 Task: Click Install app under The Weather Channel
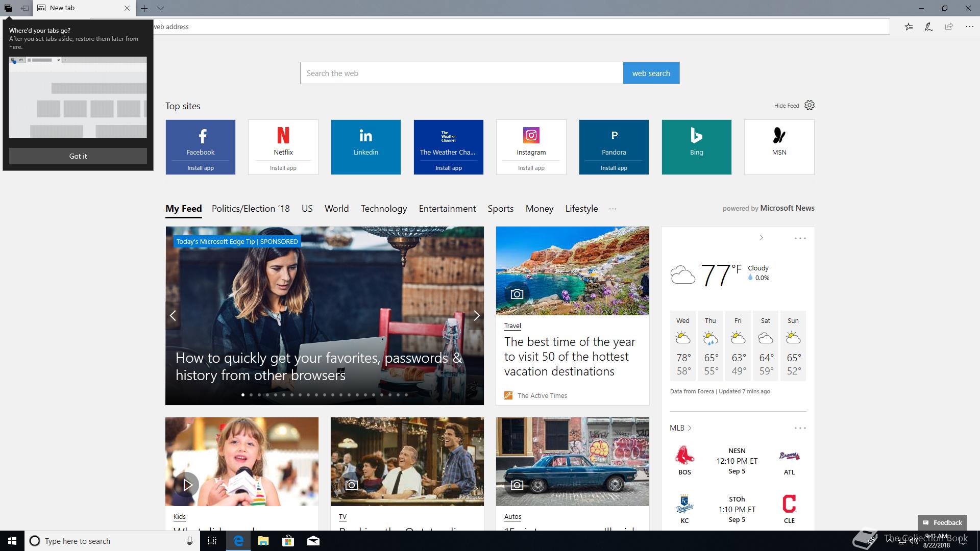pyautogui.click(x=449, y=168)
